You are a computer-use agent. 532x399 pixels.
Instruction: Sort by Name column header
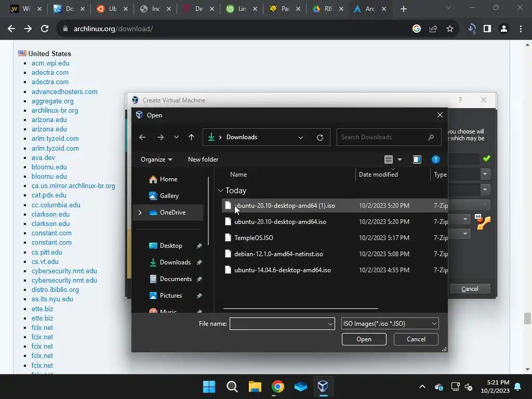click(x=238, y=175)
